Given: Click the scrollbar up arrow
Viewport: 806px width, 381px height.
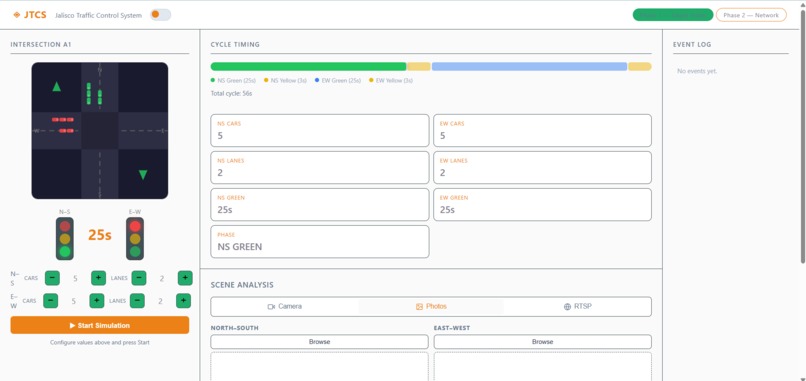Looking at the screenshot, I should [x=802, y=4].
